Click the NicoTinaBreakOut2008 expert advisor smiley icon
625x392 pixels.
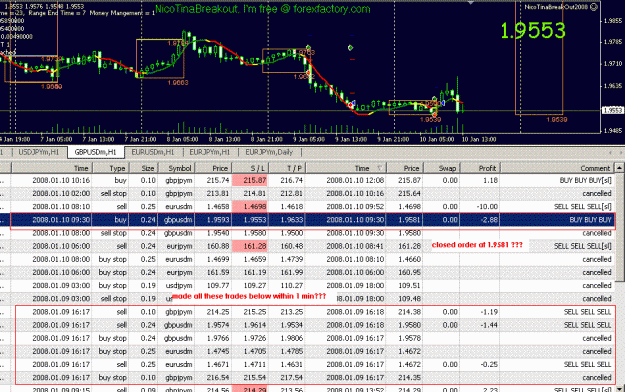click(x=594, y=7)
